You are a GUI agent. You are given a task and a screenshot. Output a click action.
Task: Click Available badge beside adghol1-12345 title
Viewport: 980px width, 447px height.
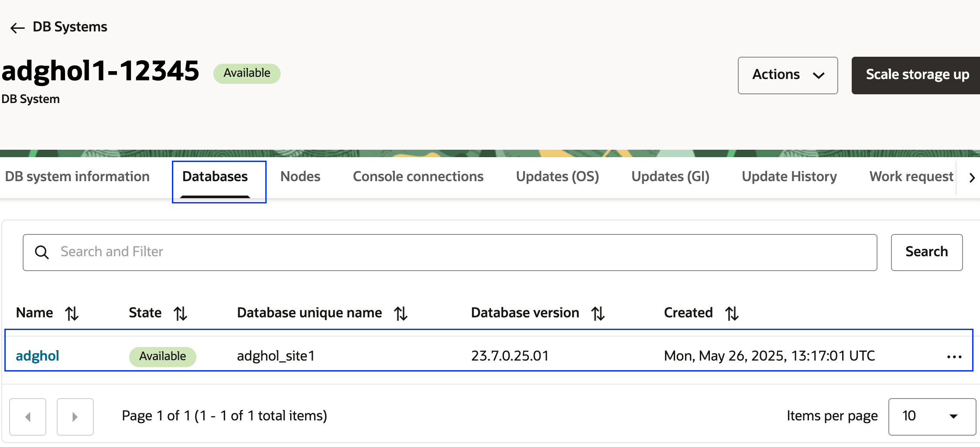tap(247, 73)
